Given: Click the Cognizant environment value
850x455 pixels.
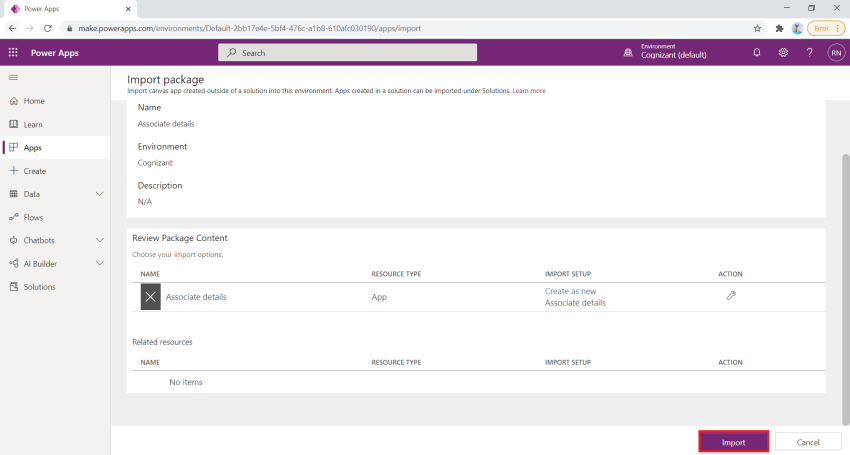Looking at the screenshot, I should [155, 163].
